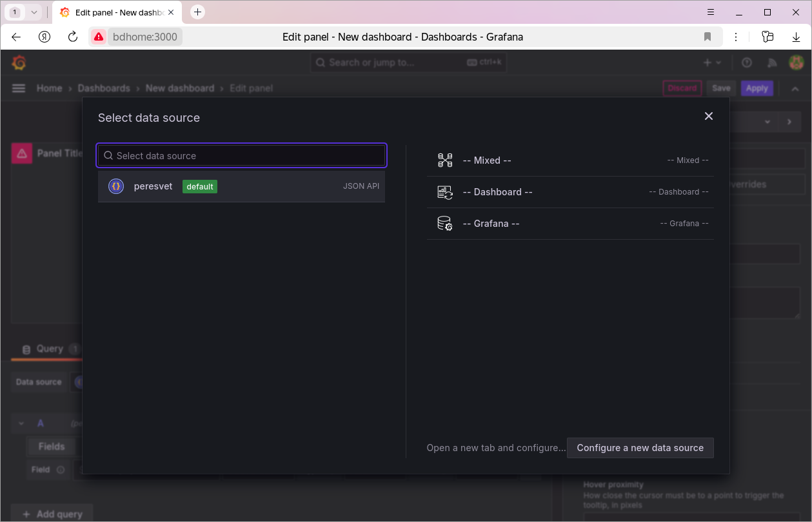Toggle the Grafana hamburger menu
Screen dimensions: 812x522
19,88
